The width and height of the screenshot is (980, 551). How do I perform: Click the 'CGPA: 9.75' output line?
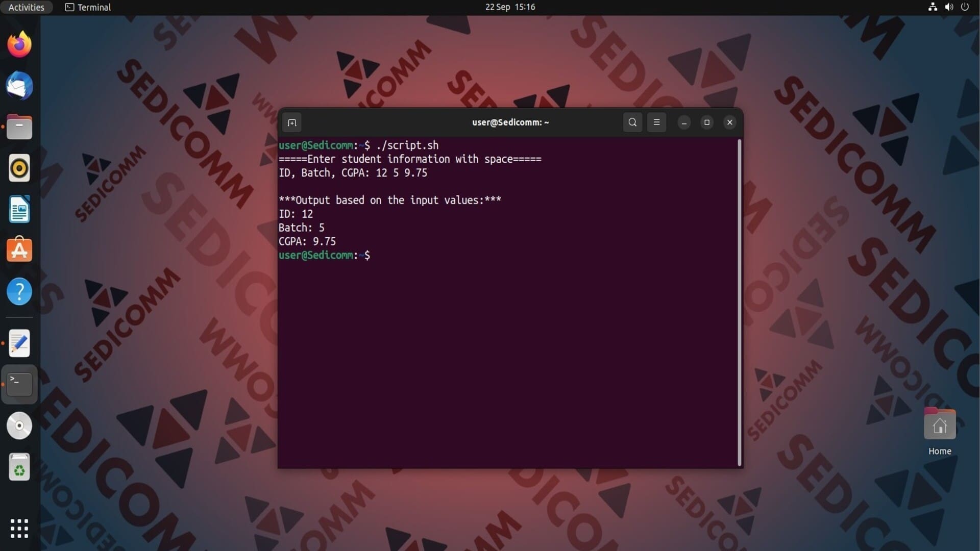coord(307,242)
